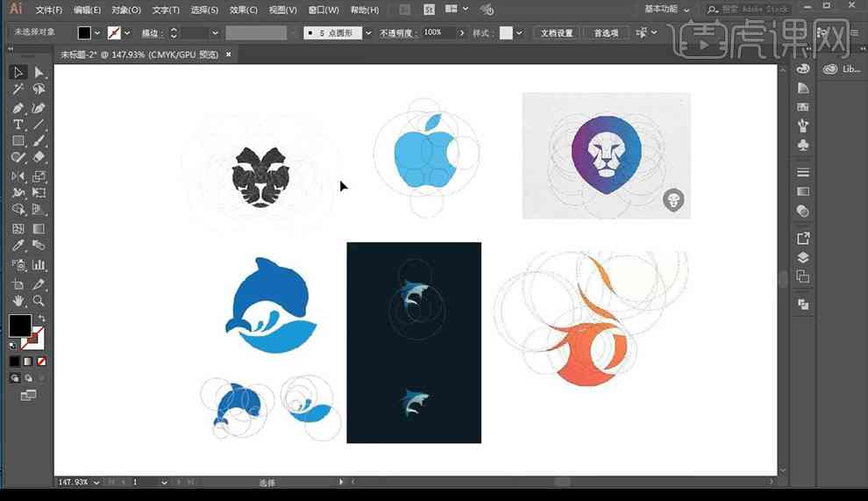This screenshot has width=868, height=501.
Task: Change screen mode button
Action: [x=28, y=395]
